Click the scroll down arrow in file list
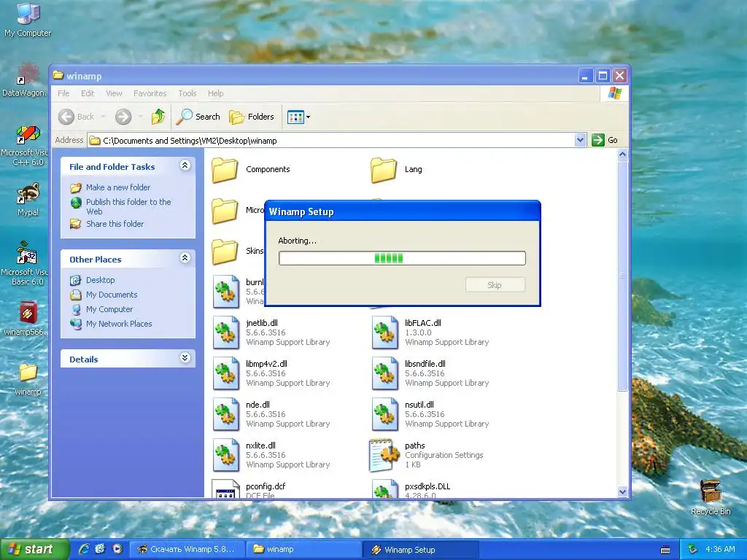The width and height of the screenshot is (747, 560). (622, 492)
